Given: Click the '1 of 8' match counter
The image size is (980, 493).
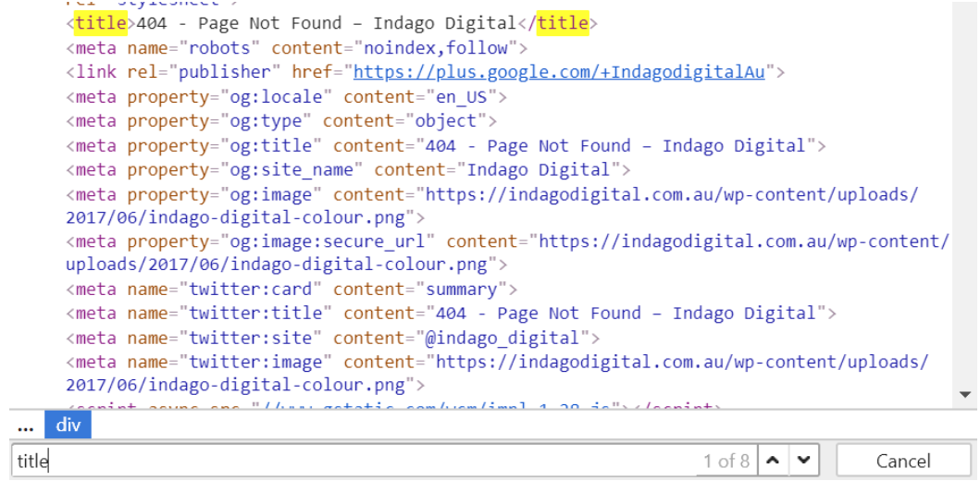Looking at the screenshot, I should 726,462.
